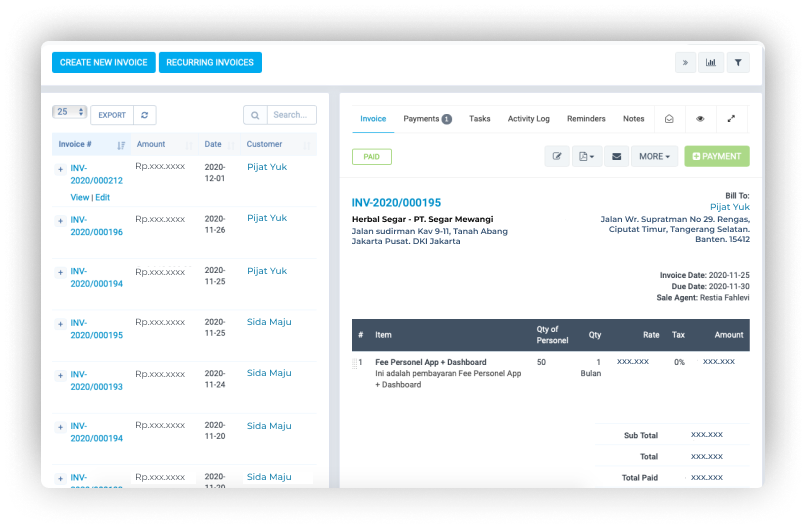The height and width of the screenshot is (529, 806).
Task: Open the 25 entries per page dropdown
Action: tap(69, 112)
